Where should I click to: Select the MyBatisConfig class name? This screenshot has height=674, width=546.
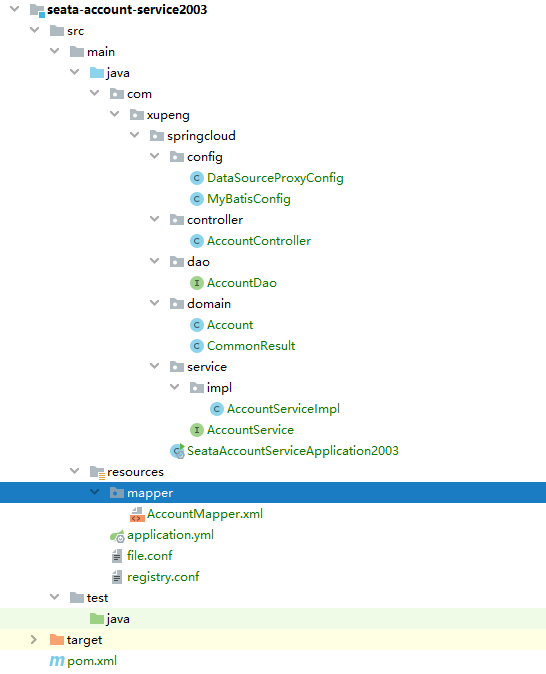tap(249, 199)
